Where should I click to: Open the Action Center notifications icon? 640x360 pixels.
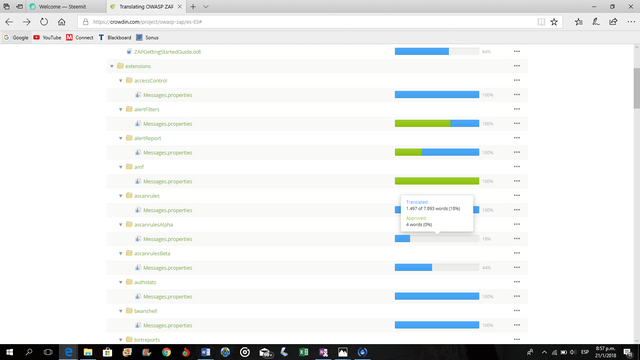tap(629, 352)
